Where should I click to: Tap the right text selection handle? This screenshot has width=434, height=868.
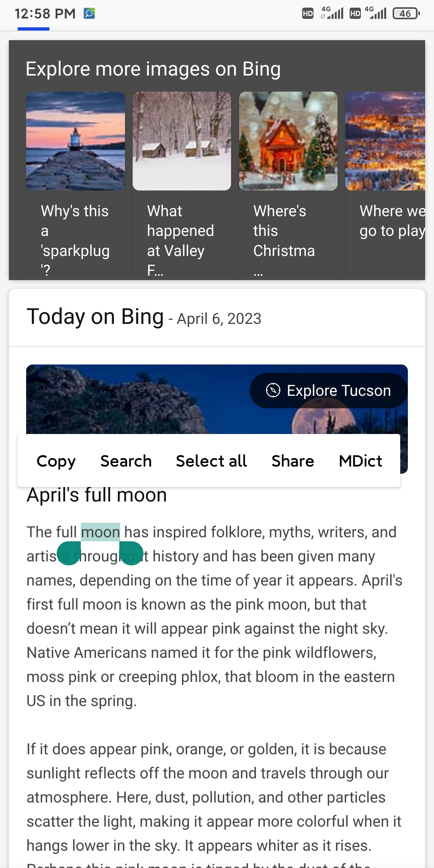[x=131, y=553]
